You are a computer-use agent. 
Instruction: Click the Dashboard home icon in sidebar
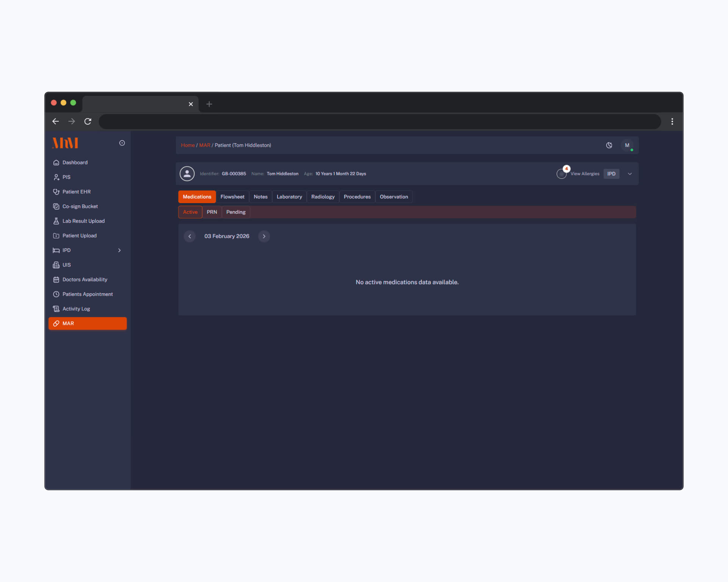[56, 163]
